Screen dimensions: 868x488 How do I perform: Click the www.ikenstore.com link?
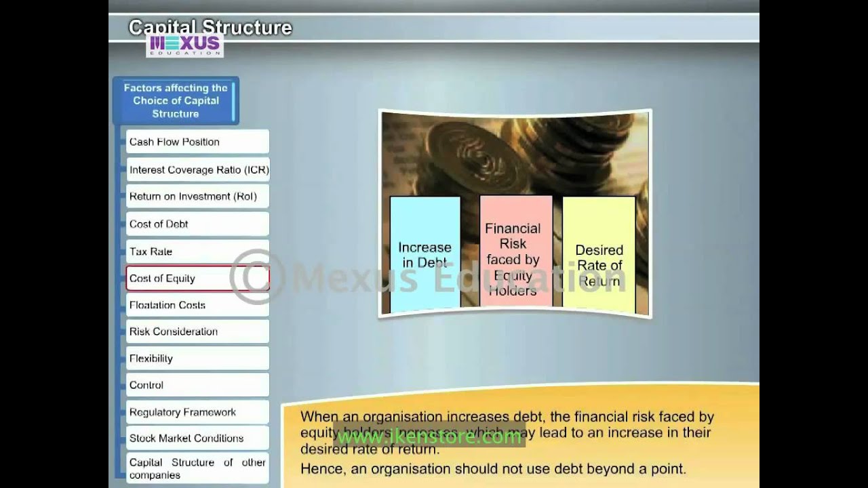tap(429, 436)
